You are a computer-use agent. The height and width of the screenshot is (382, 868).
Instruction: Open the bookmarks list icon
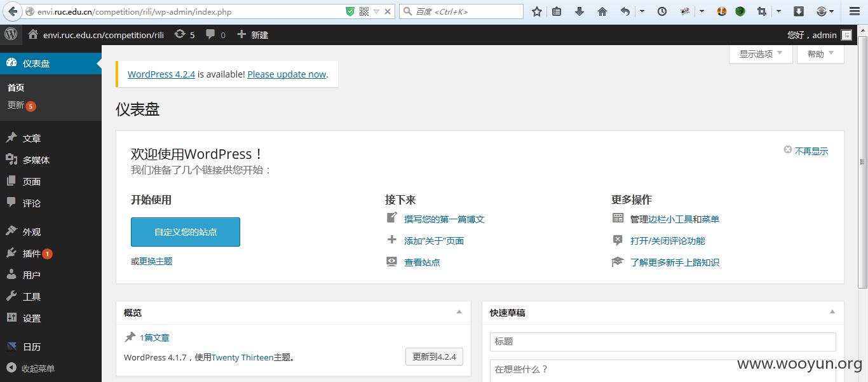557,11
